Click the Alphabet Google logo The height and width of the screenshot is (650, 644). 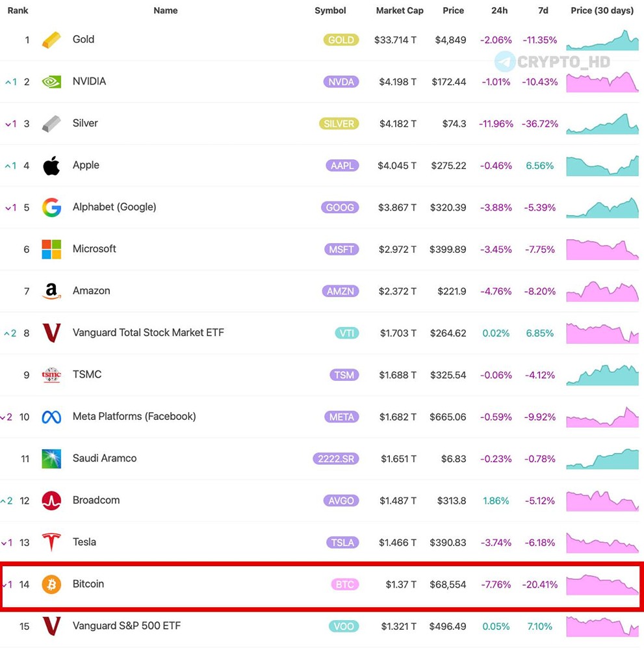click(51, 207)
